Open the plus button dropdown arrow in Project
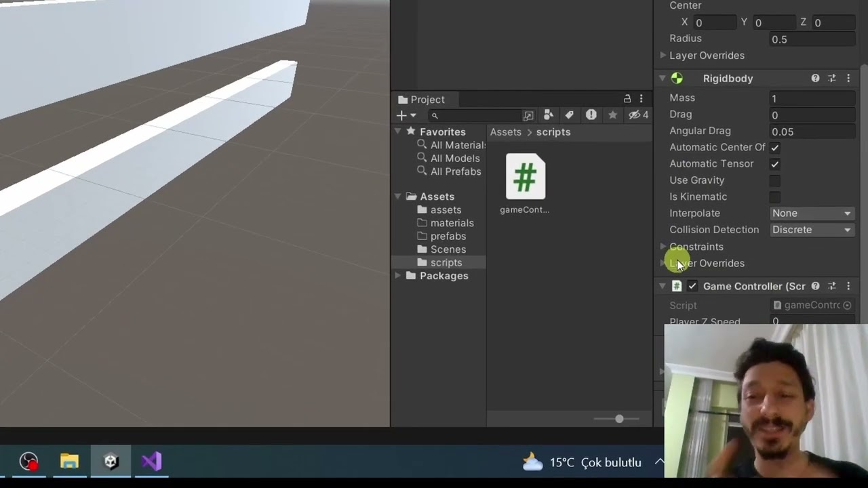The image size is (868, 488). 413,116
